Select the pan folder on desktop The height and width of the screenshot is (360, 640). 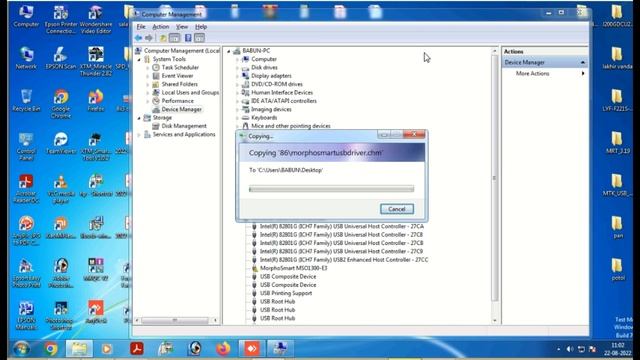click(x=617, y=227)
